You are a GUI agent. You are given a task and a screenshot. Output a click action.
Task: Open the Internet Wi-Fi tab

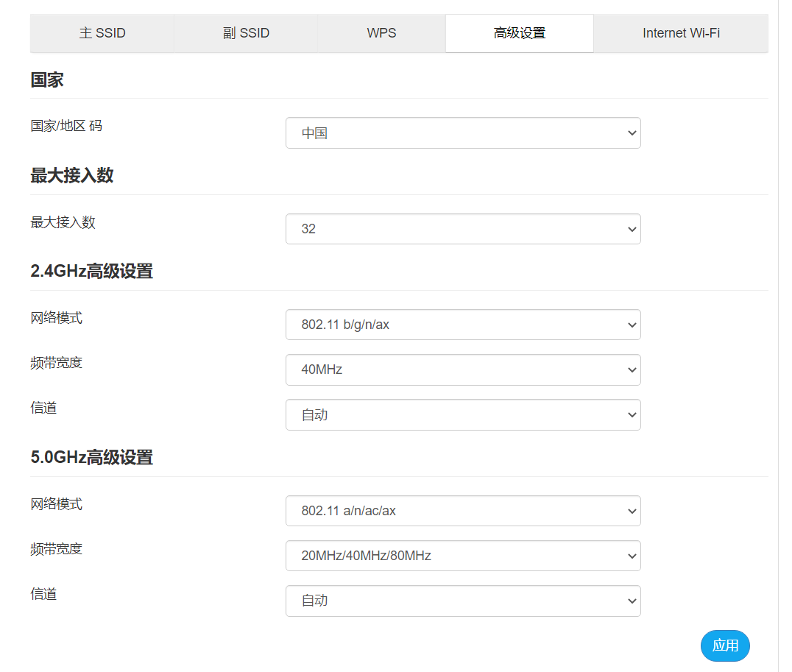[x=681, y=33]
